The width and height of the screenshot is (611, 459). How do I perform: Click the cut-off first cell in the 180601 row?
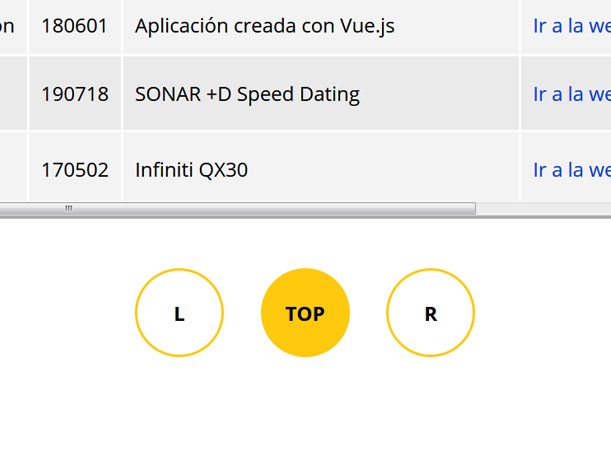pyautogui.click(x=12, y=26)
